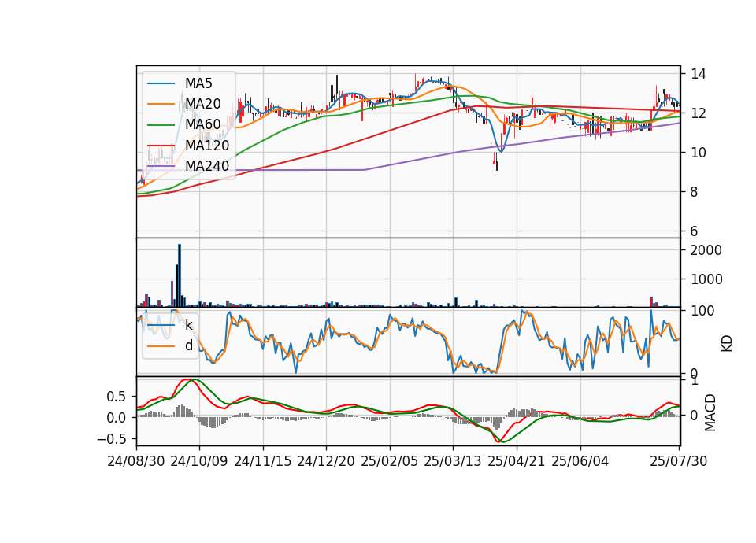The height and width of the screenshot is (543, 756).
Task: Click the date label 24/11/15
Action: click(x=263, y=461)
